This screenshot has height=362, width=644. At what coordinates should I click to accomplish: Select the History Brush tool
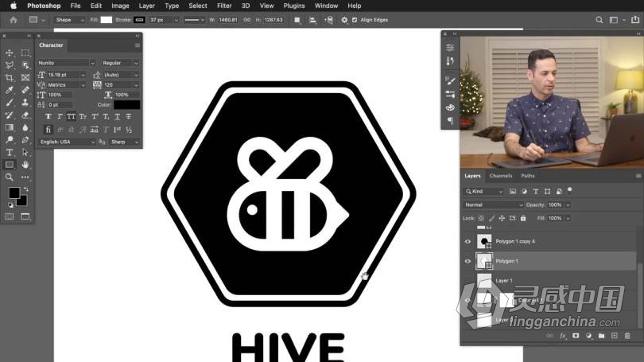click(9, 115)
